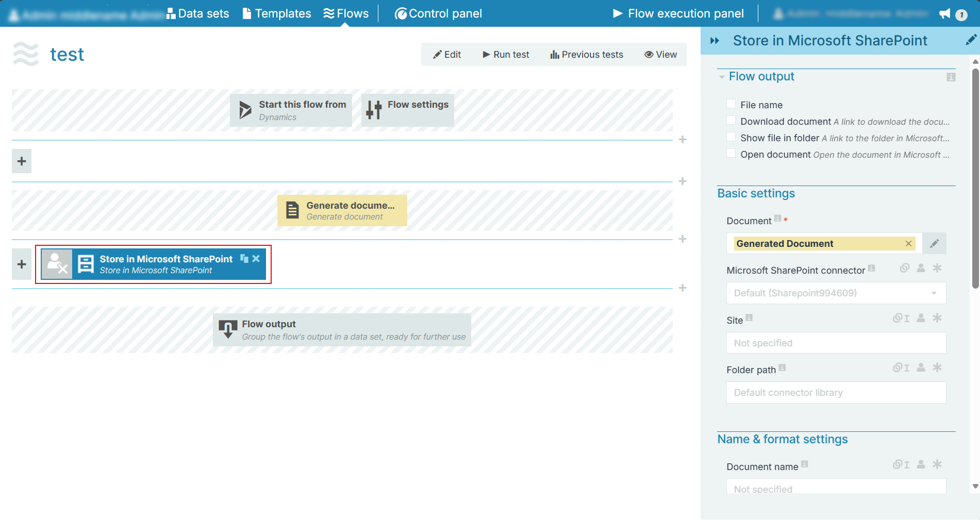Select the Flows menu item
The image size is (980, 520).
click(x=346, y=13)
